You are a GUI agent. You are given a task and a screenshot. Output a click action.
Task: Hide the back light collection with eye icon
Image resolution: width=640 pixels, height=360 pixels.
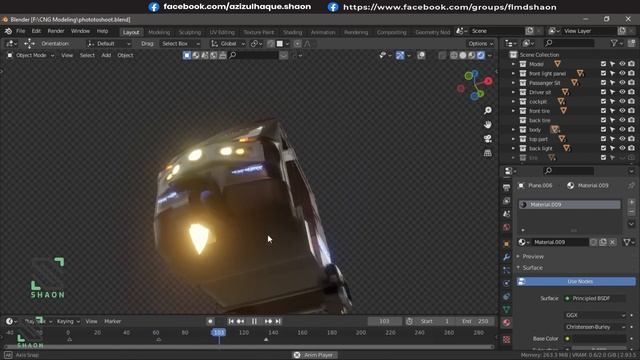tap(622, 148)
